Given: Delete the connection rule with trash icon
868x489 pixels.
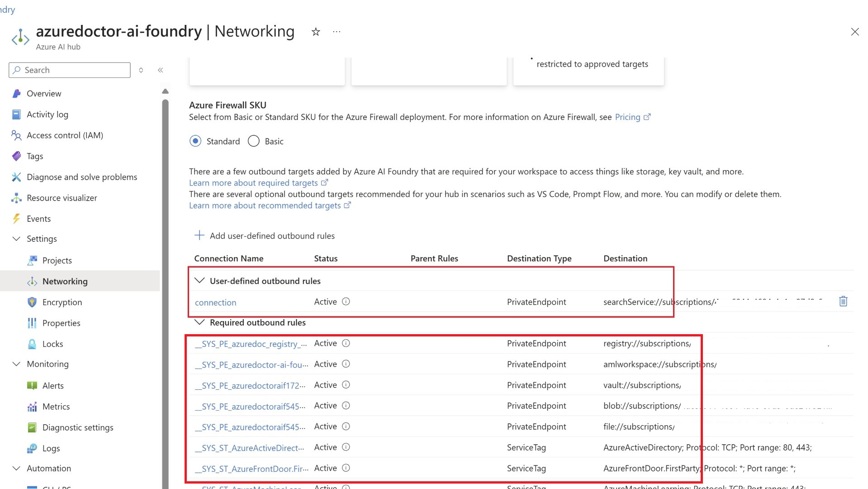Looking at the screenshot, I should [x=843, y=302].
